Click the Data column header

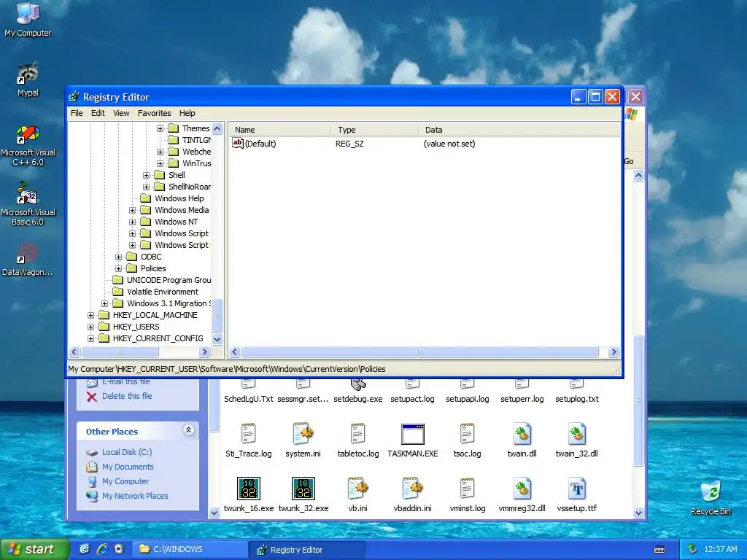pos(519,130)
